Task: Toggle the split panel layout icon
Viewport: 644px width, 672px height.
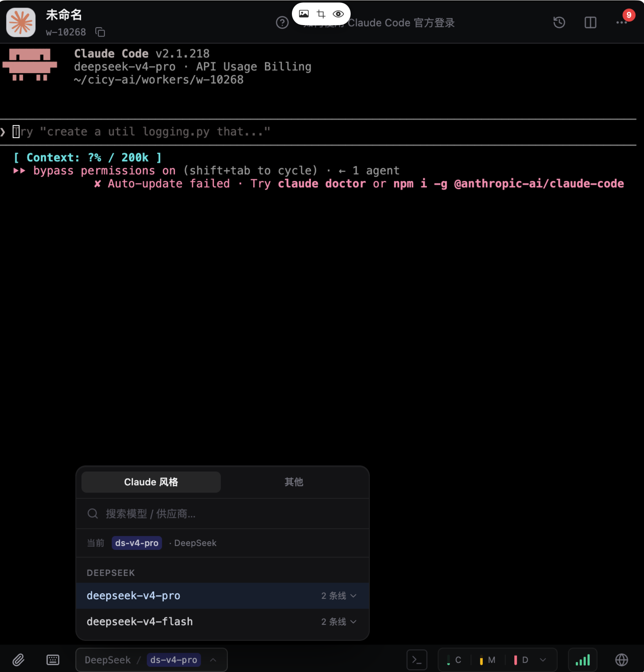Action: coord(590,23)
